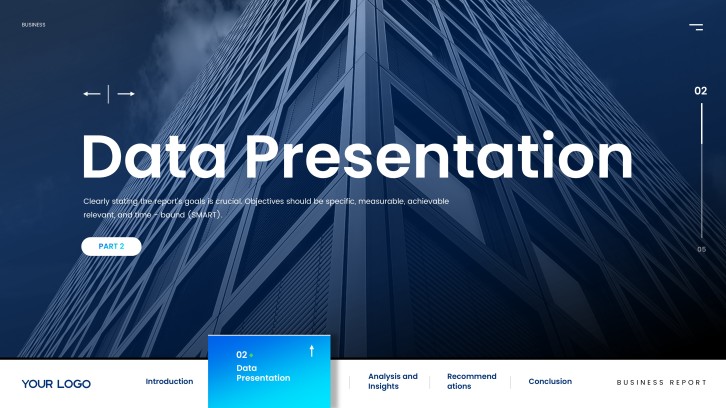Image resolution: width=726 pixels, height=408 pixels.
Task: Select the 02 Data Presentation tab
Action: [269, 371]
